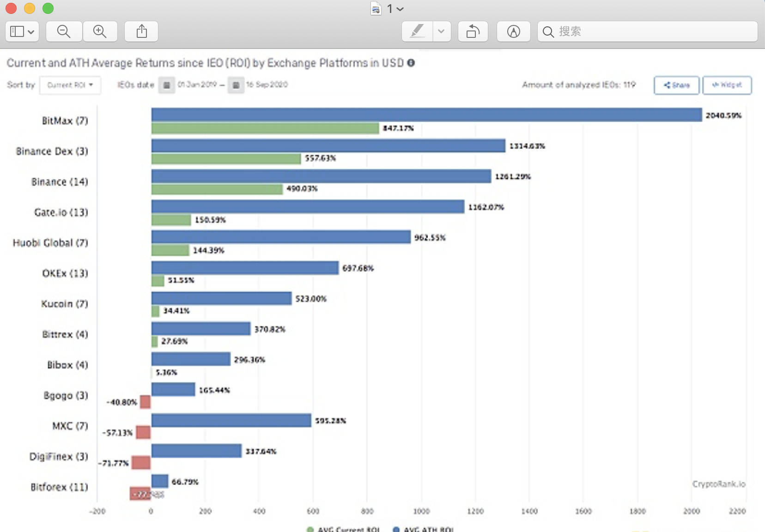The width and height of the screenshot is (765, 532).
Task: Click the zoom in magnifier icon
Action: (x=100, y=31)
